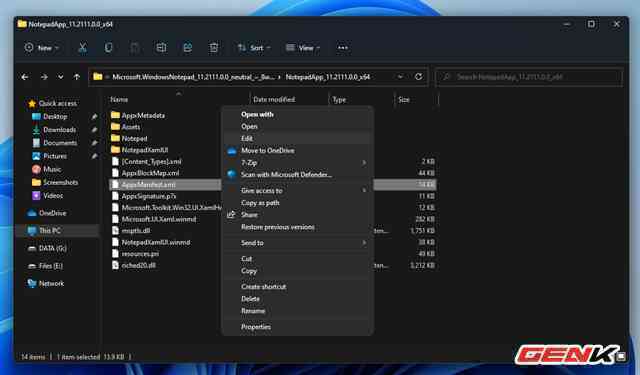Viewport: 640px width, 375px height.
Task: Click the Search NotepadApp search box
Action: coord(529,77)
